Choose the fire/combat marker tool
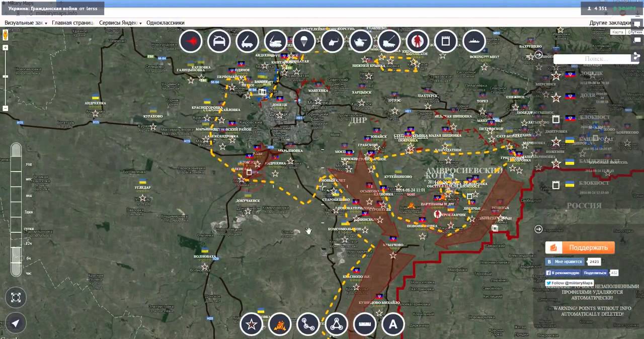The image size is (644, 339). point(280,324)
